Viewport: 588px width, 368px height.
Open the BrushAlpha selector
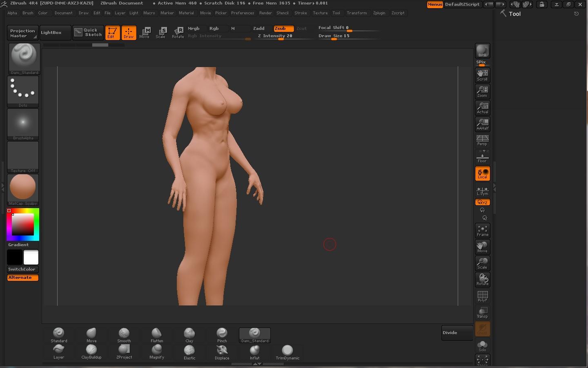23,124
